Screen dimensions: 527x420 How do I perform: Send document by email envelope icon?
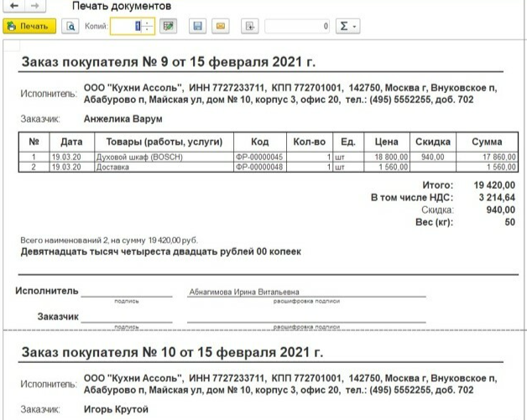(x=221, y=26)
